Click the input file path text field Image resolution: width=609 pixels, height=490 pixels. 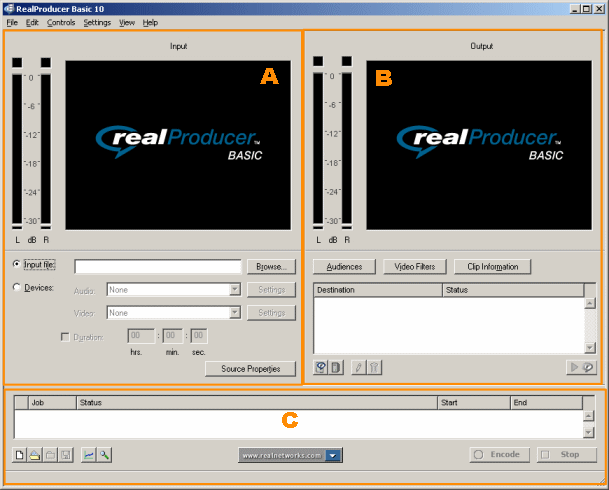coord(157,267)
